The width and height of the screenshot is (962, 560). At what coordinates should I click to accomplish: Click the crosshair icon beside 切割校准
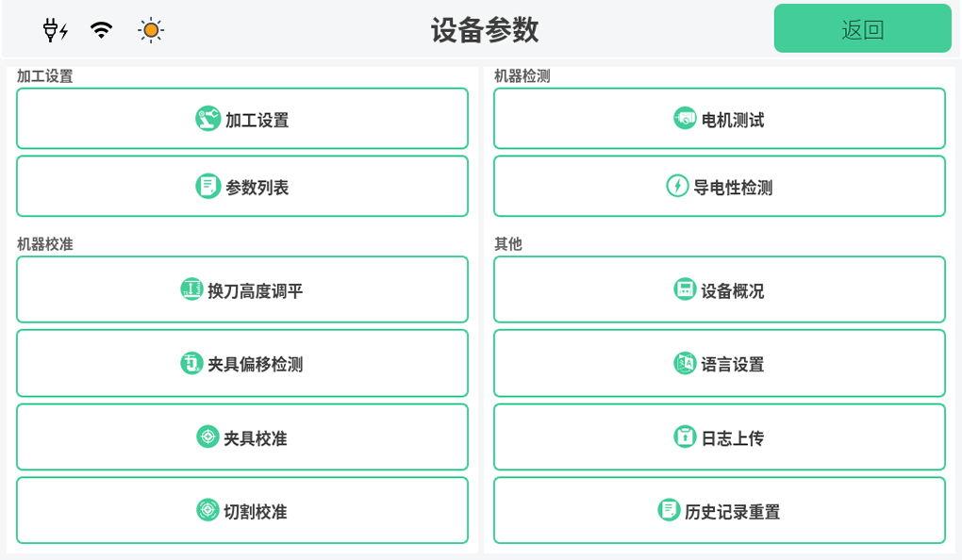207,511
